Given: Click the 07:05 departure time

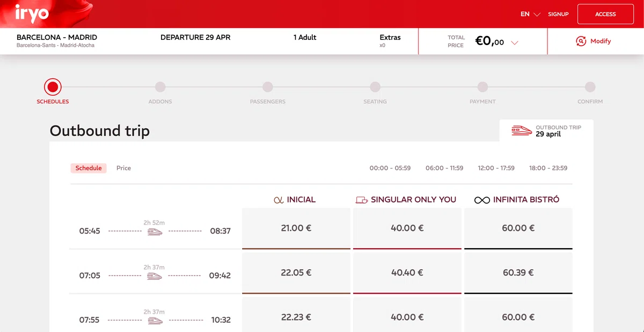Looking at the screenshot, I should click(x=90, y=276).
